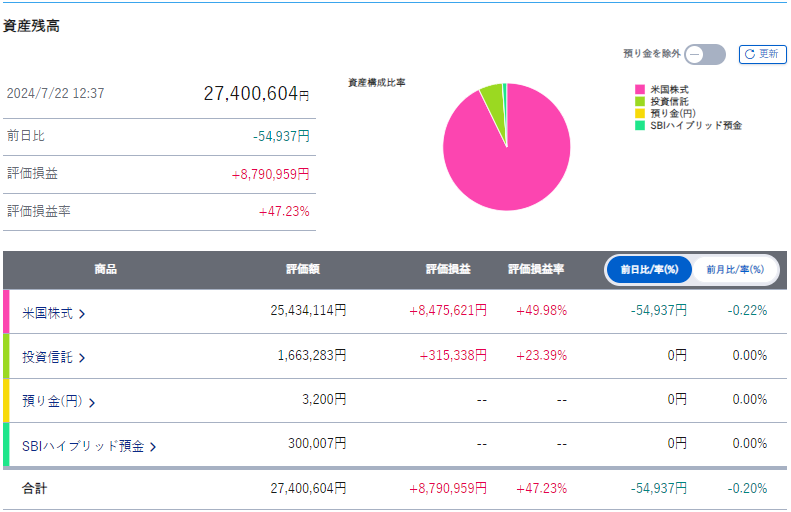Click the 評価損益率 column header
This screenshot has height=512, width=791.
point(536,270)
